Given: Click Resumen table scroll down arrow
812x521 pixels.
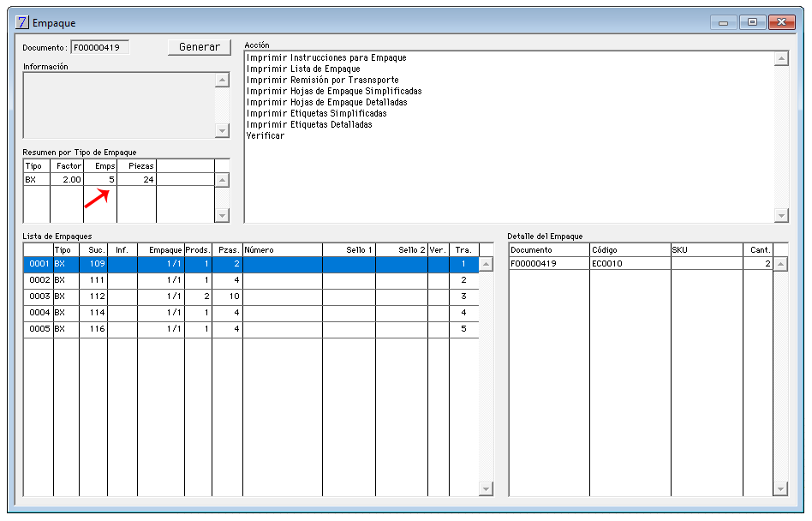Looking at the screenshot, I should point(222,215).
